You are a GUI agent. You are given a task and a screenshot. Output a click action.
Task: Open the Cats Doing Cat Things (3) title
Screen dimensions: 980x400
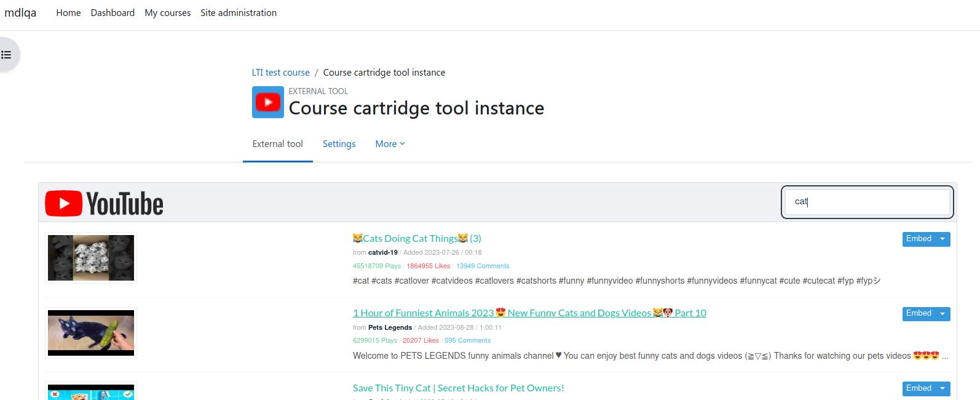417,238
